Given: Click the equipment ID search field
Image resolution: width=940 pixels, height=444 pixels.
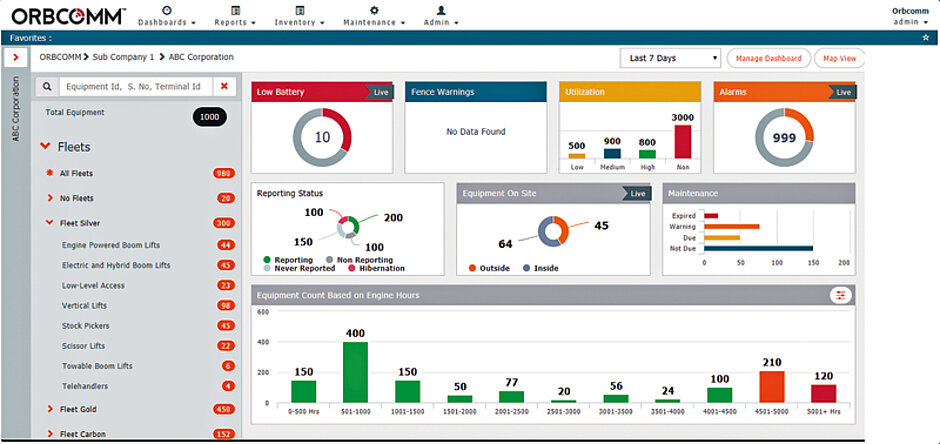Looking at the screenshot, I should (x=135, y=87).
